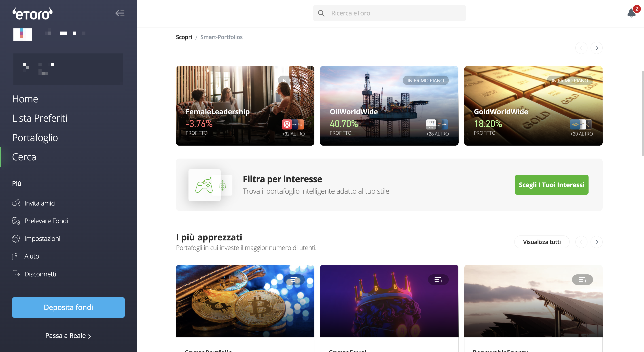The image size is (644, 352).
Task: Click IN PRIMO PIANO badge on OilWorldWide
Action: coord(426,81)
